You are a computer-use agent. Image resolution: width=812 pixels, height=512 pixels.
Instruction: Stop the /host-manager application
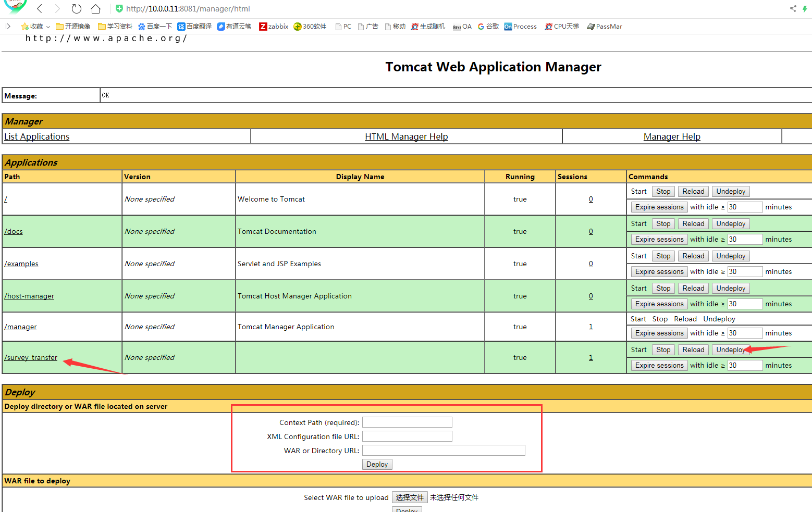click(663, 288)
